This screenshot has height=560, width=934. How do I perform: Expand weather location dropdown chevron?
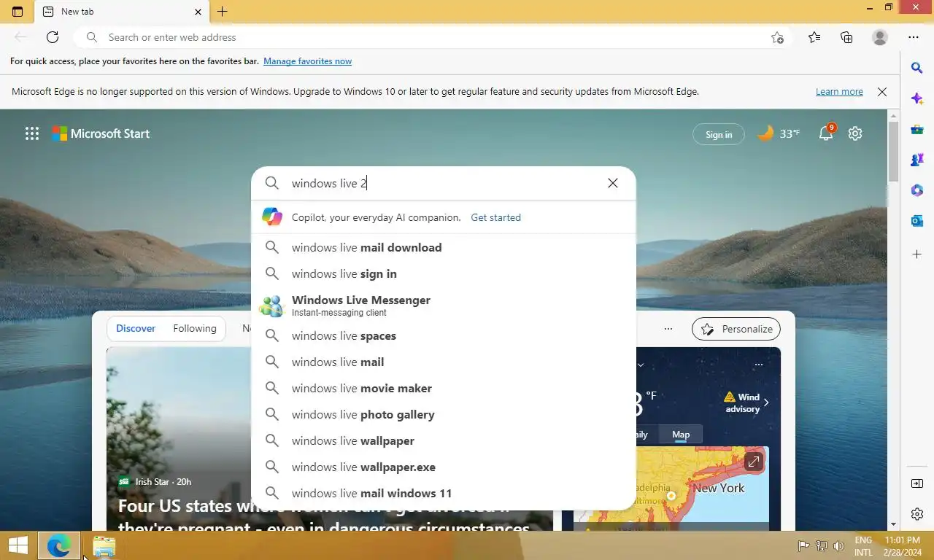(641, 365)
